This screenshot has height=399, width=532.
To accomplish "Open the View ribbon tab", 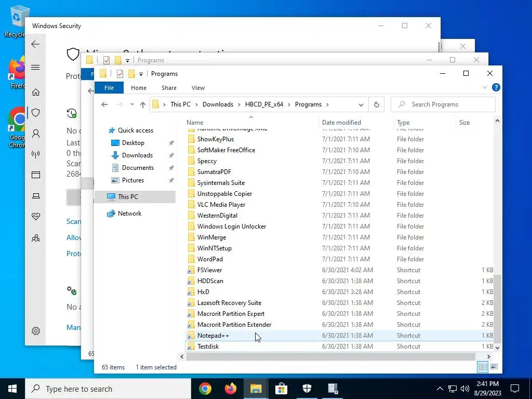I will (198, 87).
